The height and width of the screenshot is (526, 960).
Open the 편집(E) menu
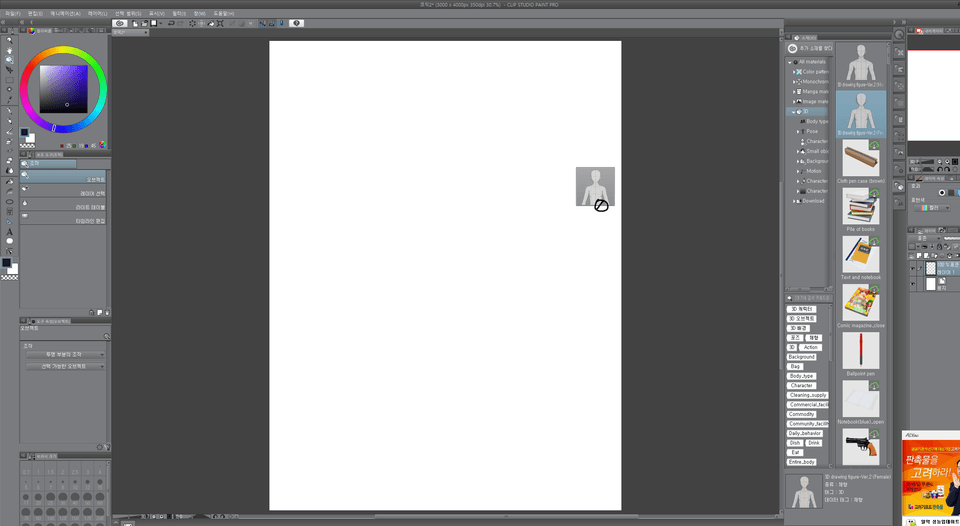tap(36, 13)
